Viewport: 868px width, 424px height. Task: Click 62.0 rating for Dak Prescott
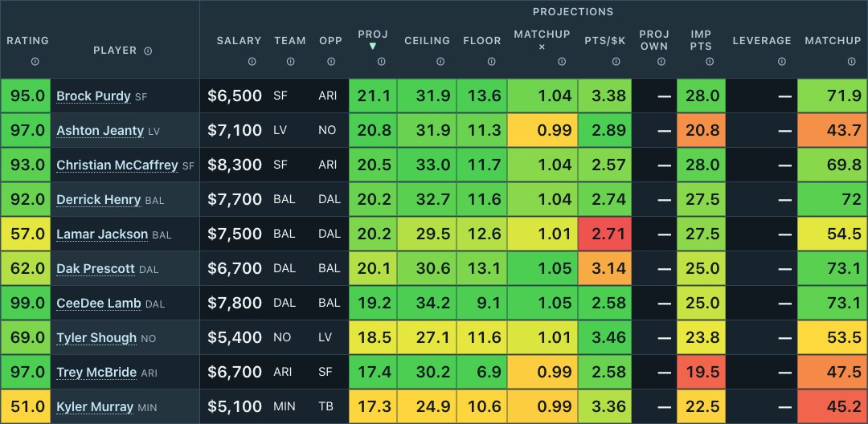pos(26,269)
